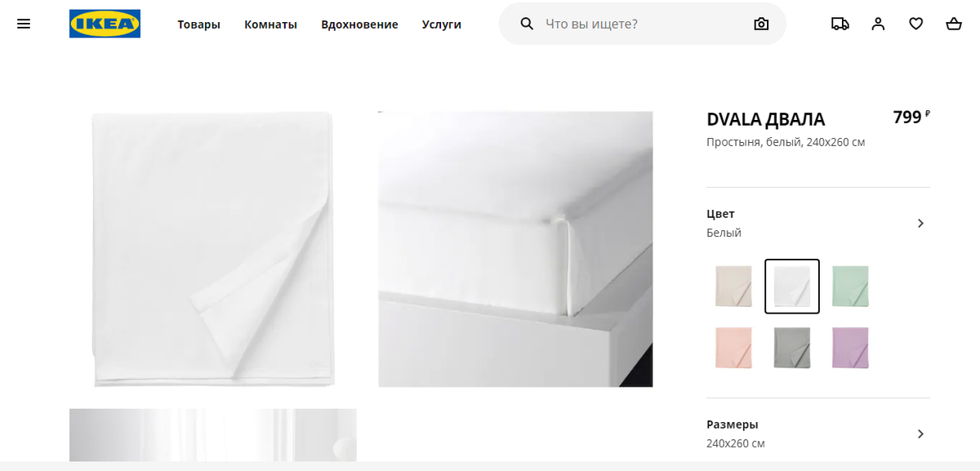Select the lilac sheet color
The image size is (980, 471).
850,348
